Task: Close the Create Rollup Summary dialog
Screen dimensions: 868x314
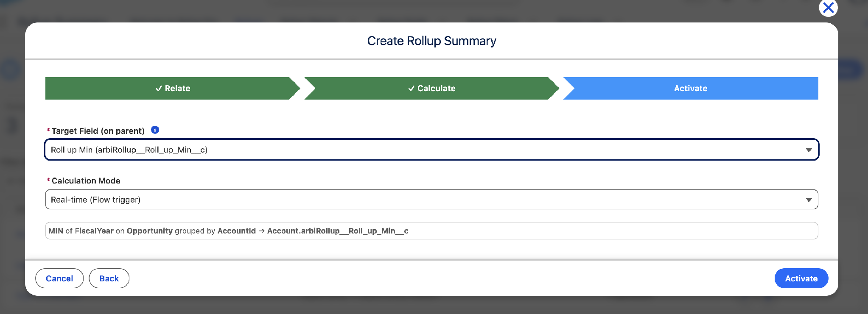Action: coord(828,8)
